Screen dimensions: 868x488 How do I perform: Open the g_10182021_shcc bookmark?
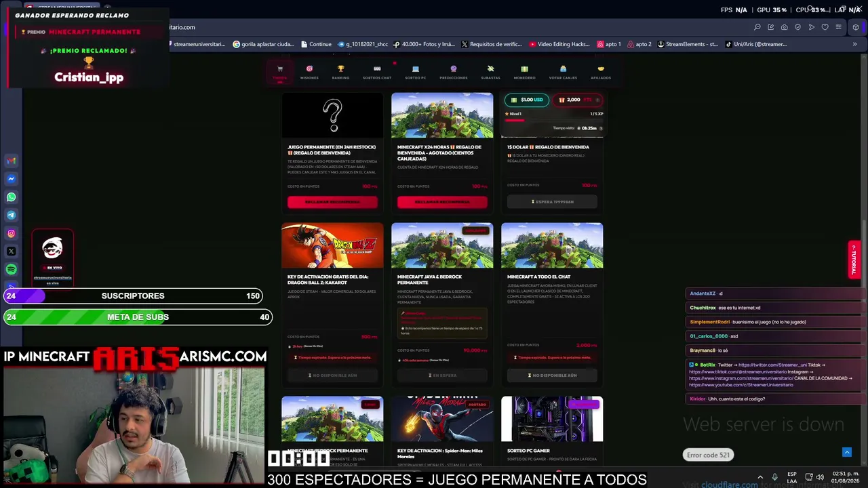coord(363,44)
